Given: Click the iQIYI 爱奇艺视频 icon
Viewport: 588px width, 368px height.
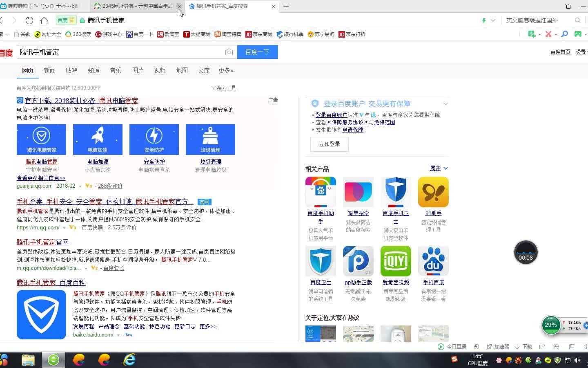Looking at the screenshot, I should (396, 261).
